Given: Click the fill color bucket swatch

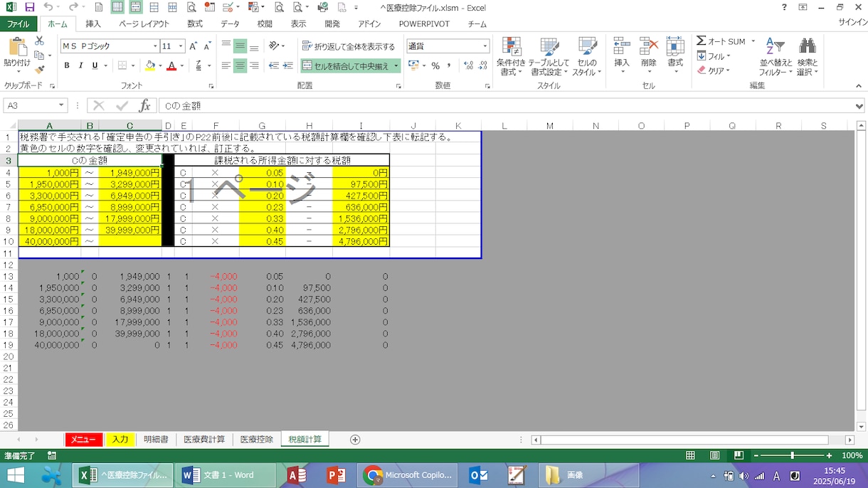Looking at the screenshot, I should click(x=149, y=65).
